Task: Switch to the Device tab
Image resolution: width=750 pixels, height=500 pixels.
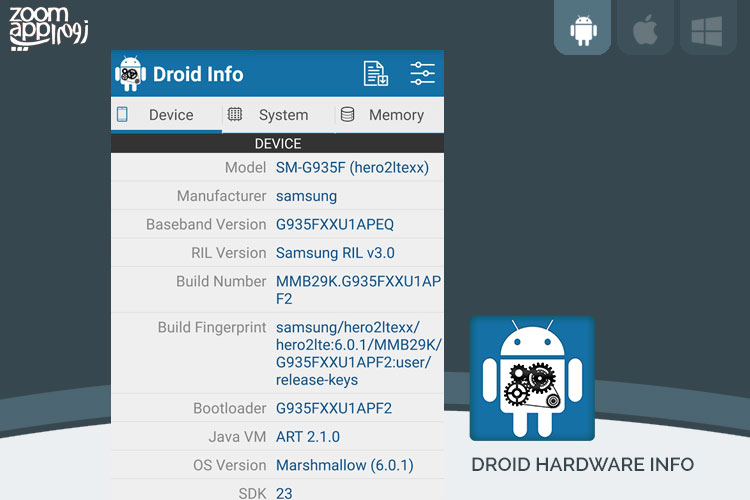Action: [166, 115]
